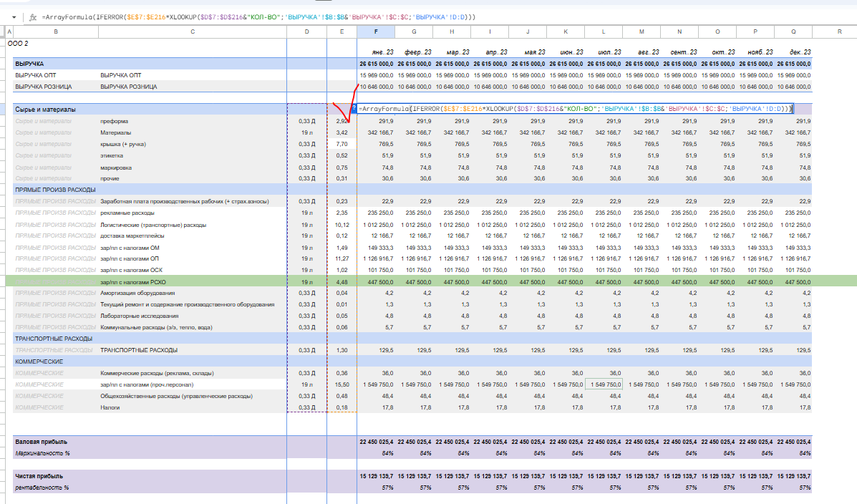Select the 'Лабораторные исследования' cell

click(x=139, y=316)
